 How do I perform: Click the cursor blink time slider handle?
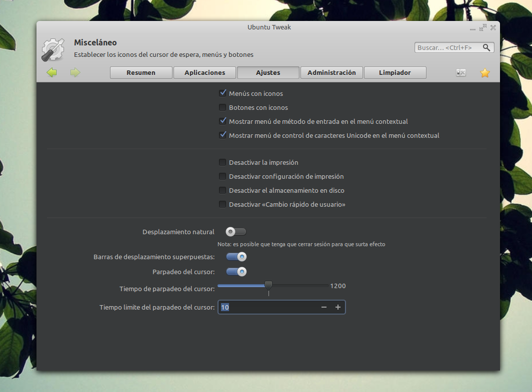click(268, 285)
